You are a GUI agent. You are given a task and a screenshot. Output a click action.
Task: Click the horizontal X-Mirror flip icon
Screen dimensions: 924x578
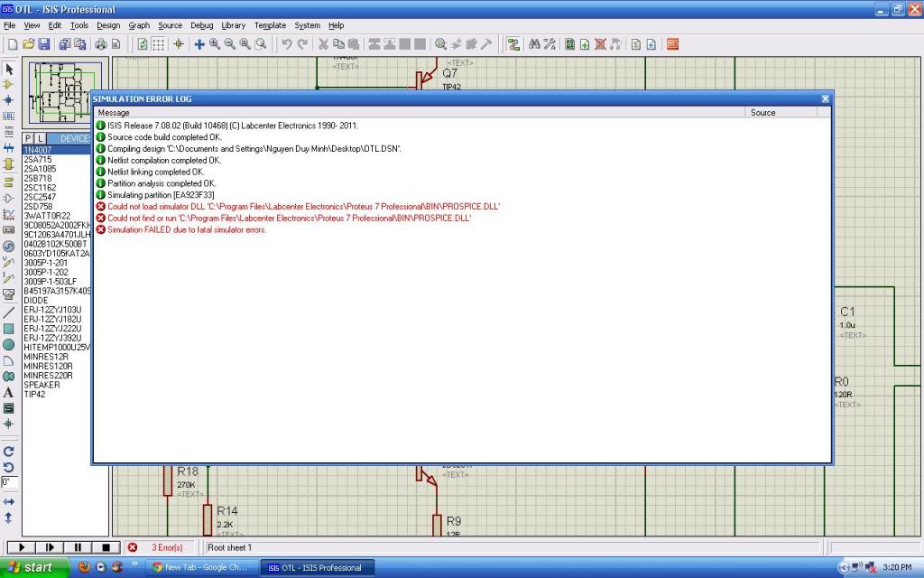click(x=9, y=502)
